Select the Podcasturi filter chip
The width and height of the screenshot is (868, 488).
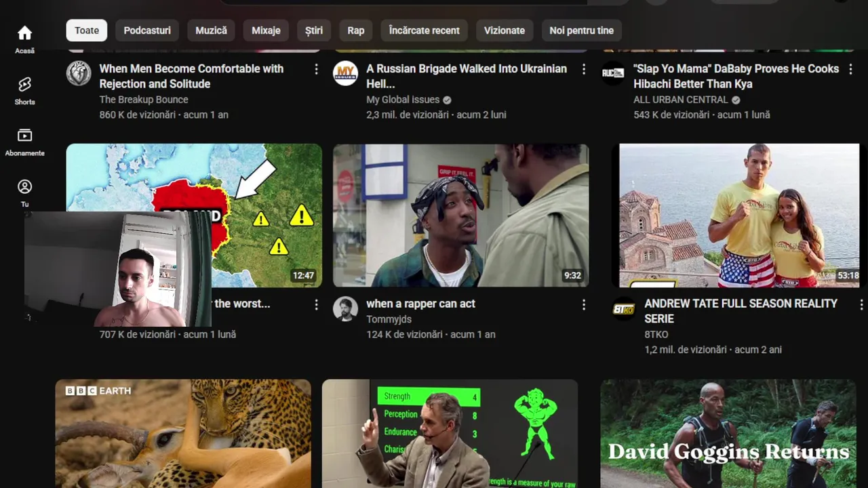coord(147,30)
